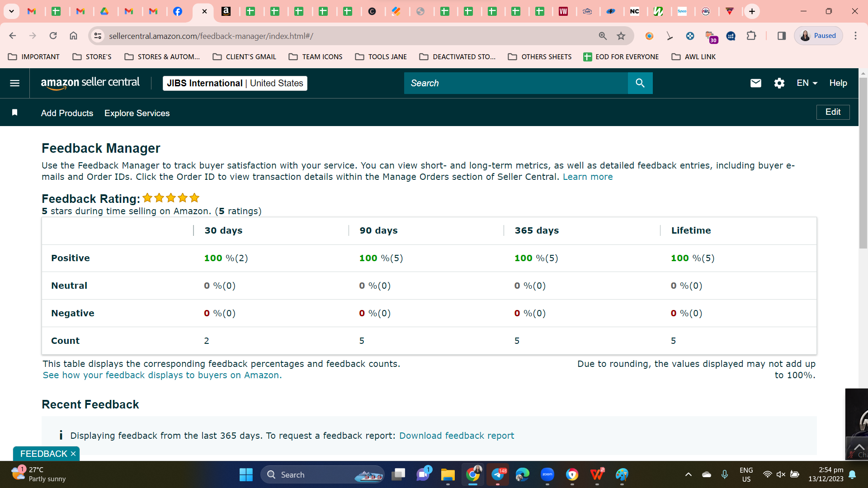868x488 pixels.
Task: Click the Paused profile button
Action: [818, 36]
